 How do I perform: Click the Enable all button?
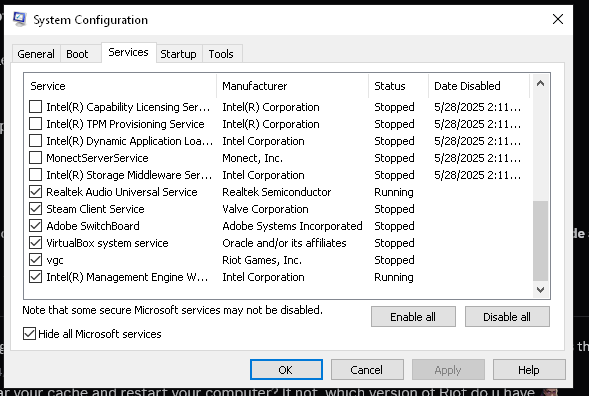(413, 317)
